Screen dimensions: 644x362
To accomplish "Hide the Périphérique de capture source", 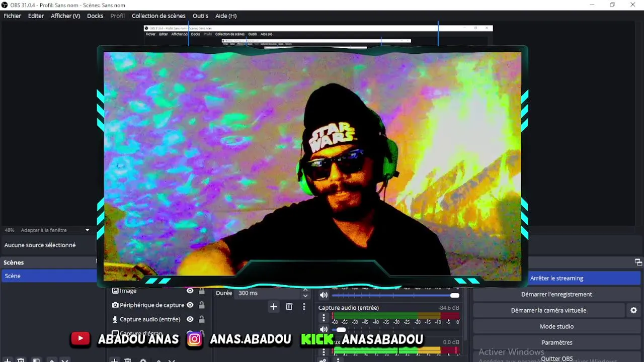I will tap(190, 305).
